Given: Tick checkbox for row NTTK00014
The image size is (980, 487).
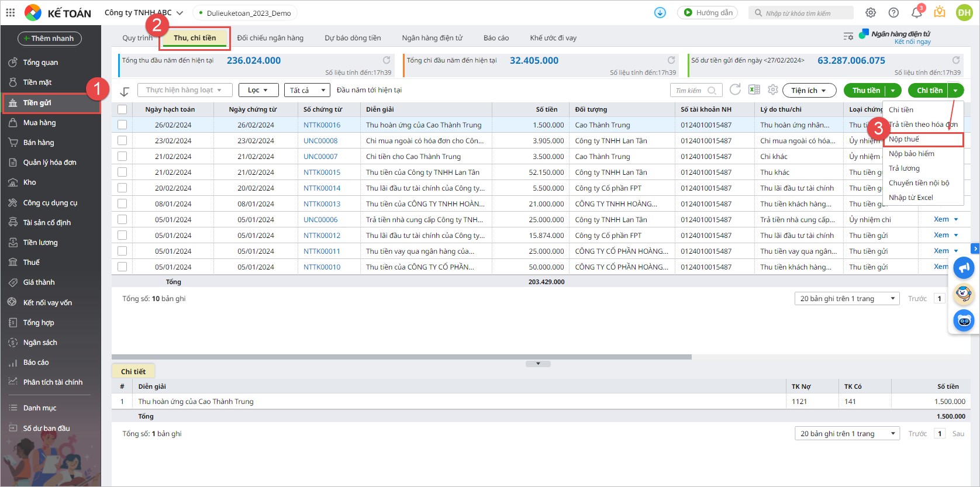Looking at the screenshot, I should pyautogui.click(x=122, y=188).
